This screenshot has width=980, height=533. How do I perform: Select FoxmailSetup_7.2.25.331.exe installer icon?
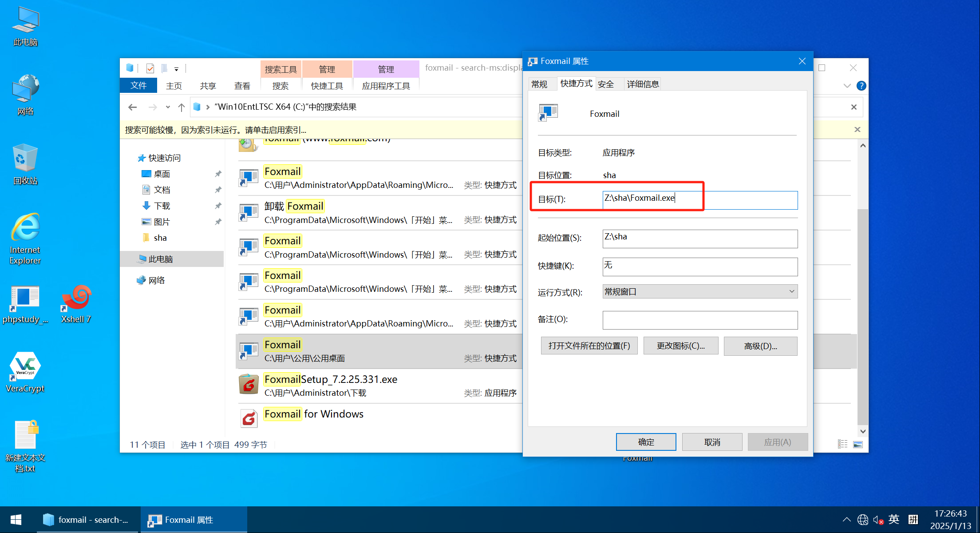249,385
